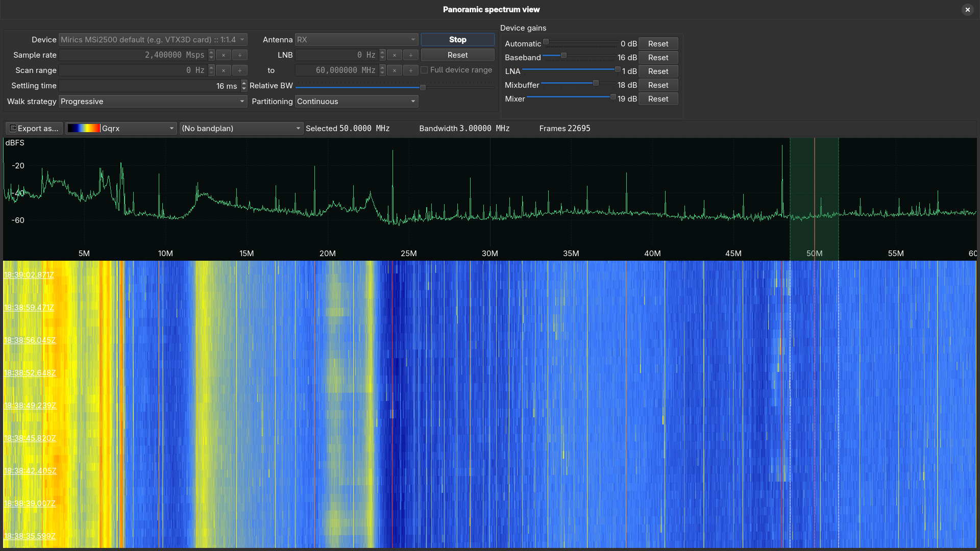Screen dimensions: 980x551
Task: Click the multiply button beside 60 MHz field
Action: click(394, 70)
